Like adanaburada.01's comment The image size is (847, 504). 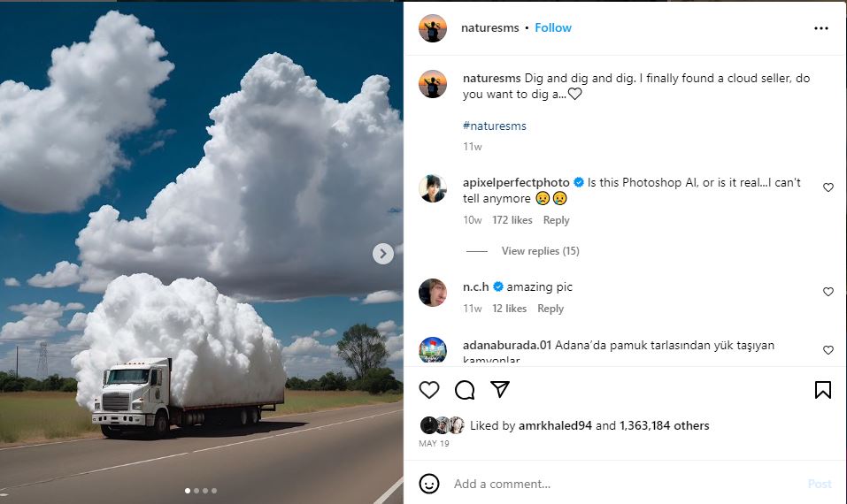coord(828,350)
